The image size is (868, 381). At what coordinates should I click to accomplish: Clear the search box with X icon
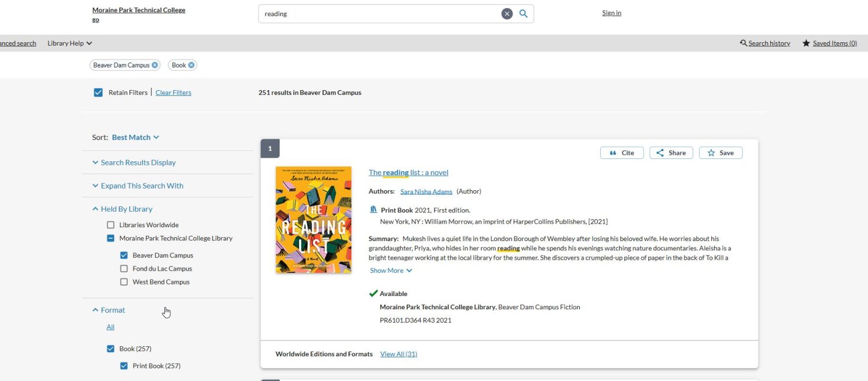(x=507, y=14)
